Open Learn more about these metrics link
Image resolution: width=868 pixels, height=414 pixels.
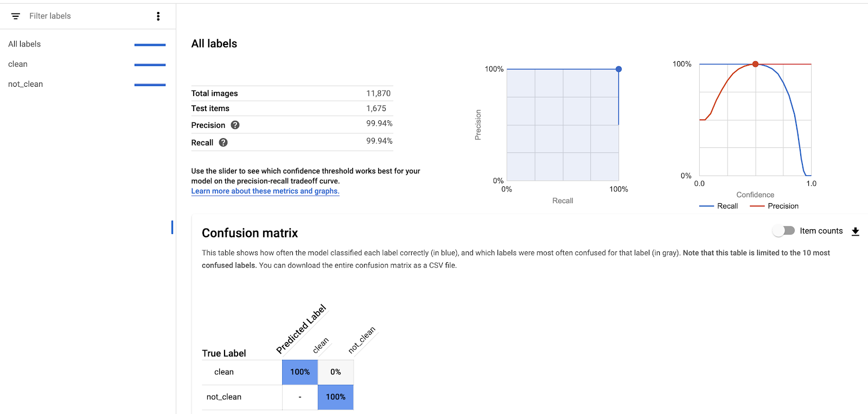tap(265, 191)
